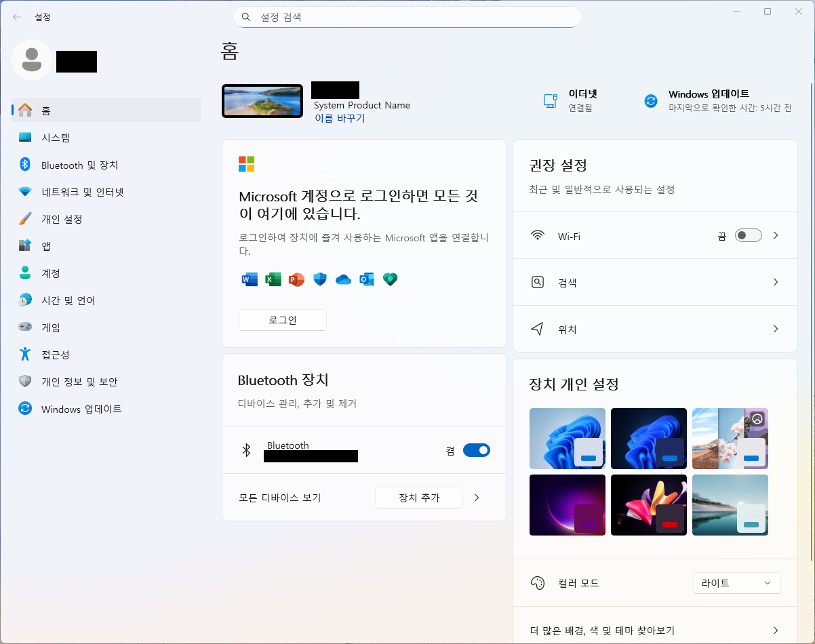This screenshot has width=815, height=644.
Task: Select the cherry blossom spotlight theme
Action: [x=730, y=439]
